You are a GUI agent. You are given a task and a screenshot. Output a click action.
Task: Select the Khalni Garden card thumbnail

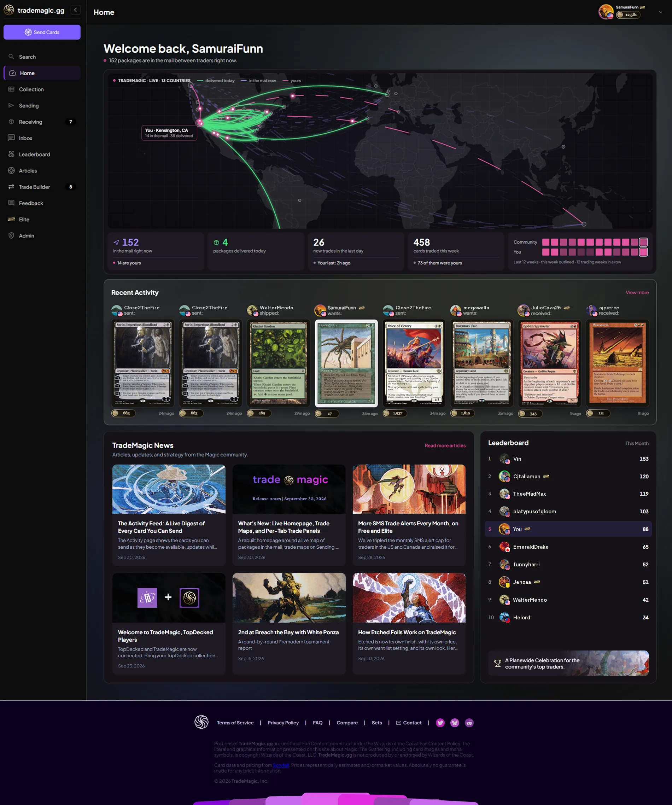pyautogui.click(x=279, y=363)
